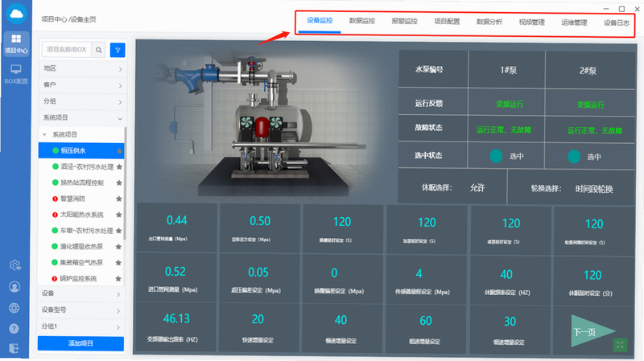Image resolution: width=644 pixels, height=361 pixels.
Task: Expand the 客户 filter
Action: [82, 85]
